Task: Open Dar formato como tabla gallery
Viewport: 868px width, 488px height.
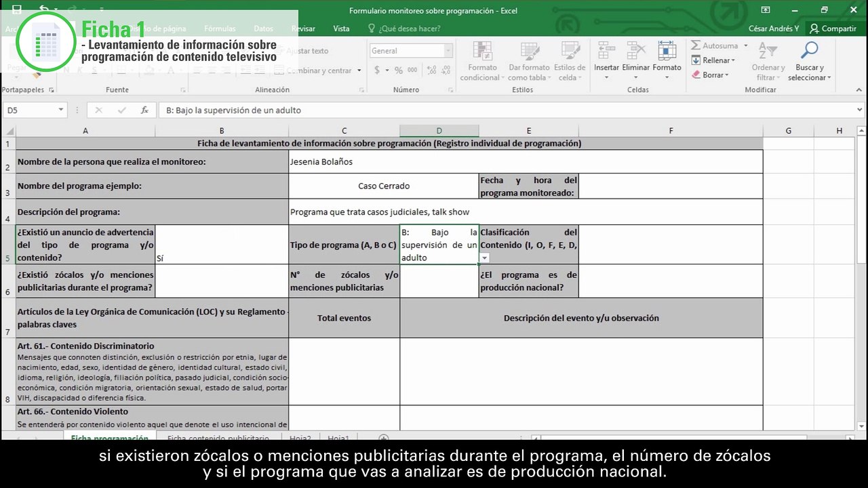Action: 529,62
